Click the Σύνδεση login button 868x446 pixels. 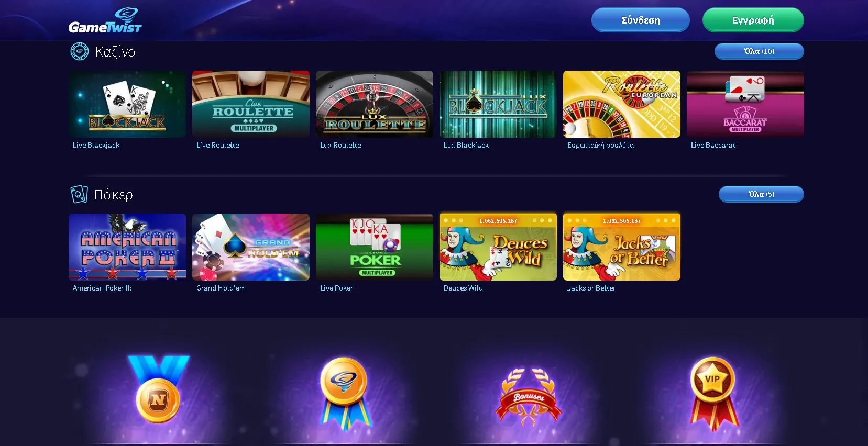641,20
